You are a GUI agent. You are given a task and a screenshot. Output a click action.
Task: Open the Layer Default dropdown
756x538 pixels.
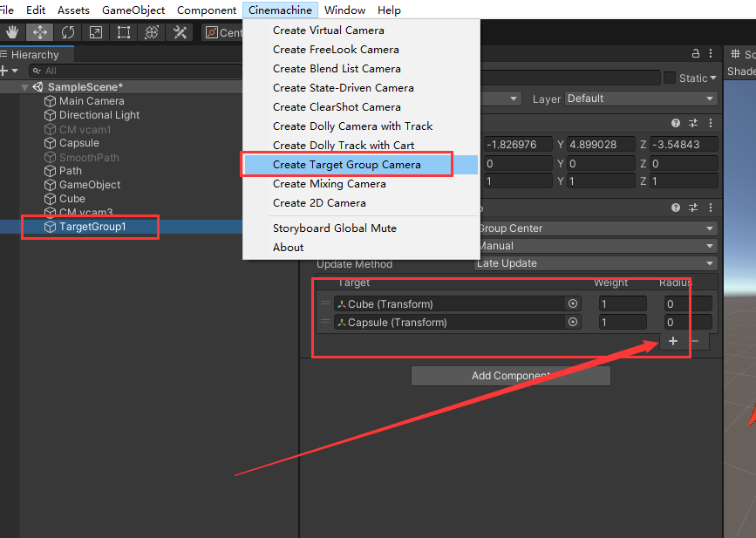coord(641,99)
